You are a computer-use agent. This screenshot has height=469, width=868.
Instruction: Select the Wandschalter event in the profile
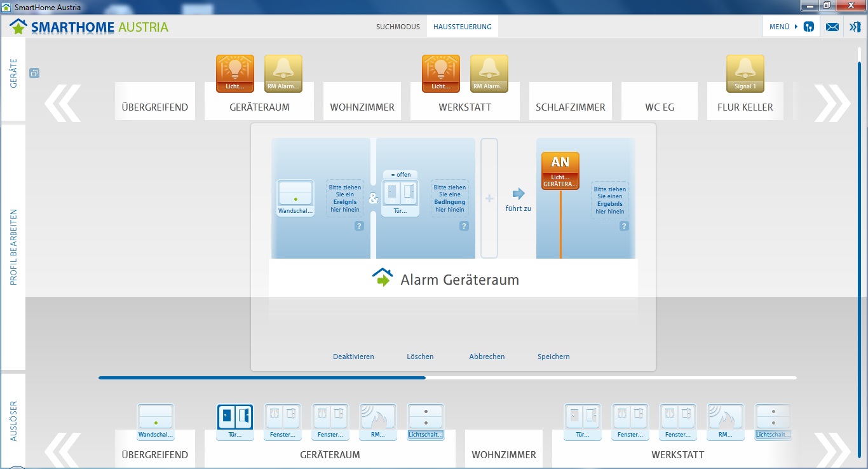295,198
